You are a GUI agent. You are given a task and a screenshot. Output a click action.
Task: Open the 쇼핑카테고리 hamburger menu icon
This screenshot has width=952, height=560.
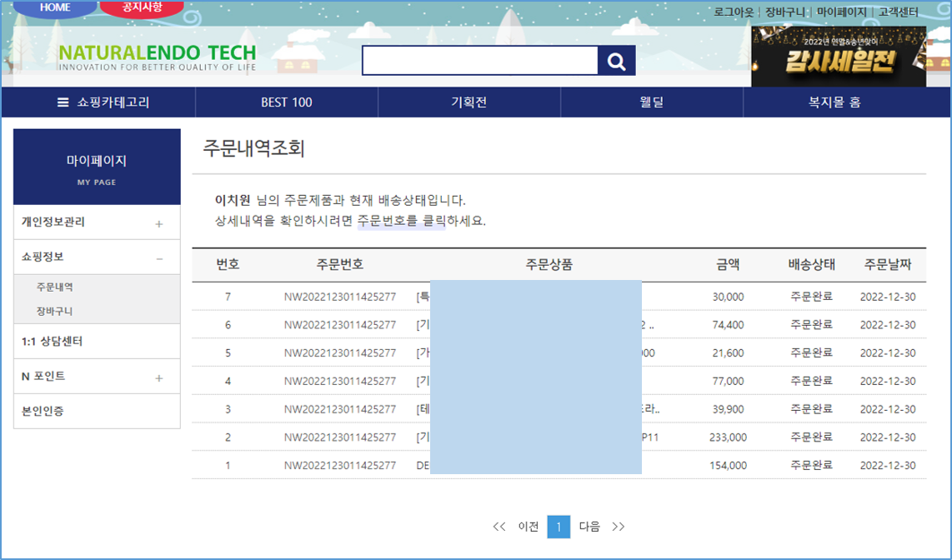pyautogui.click(x=62, y=102)
